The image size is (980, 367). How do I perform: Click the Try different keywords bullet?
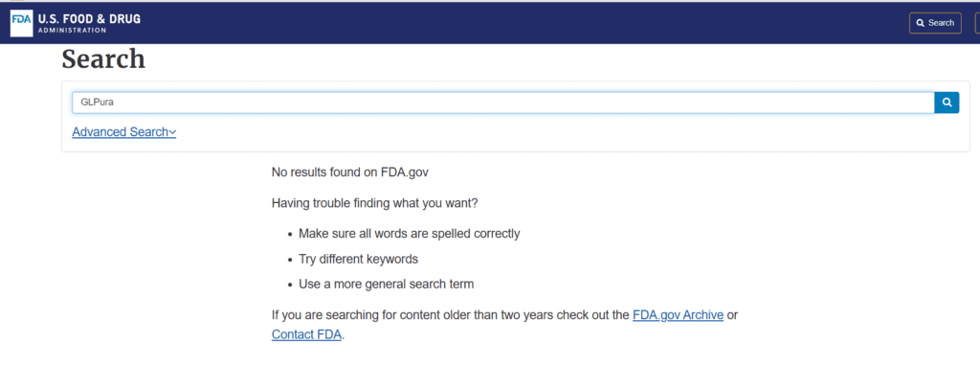[x=358, y=259]
